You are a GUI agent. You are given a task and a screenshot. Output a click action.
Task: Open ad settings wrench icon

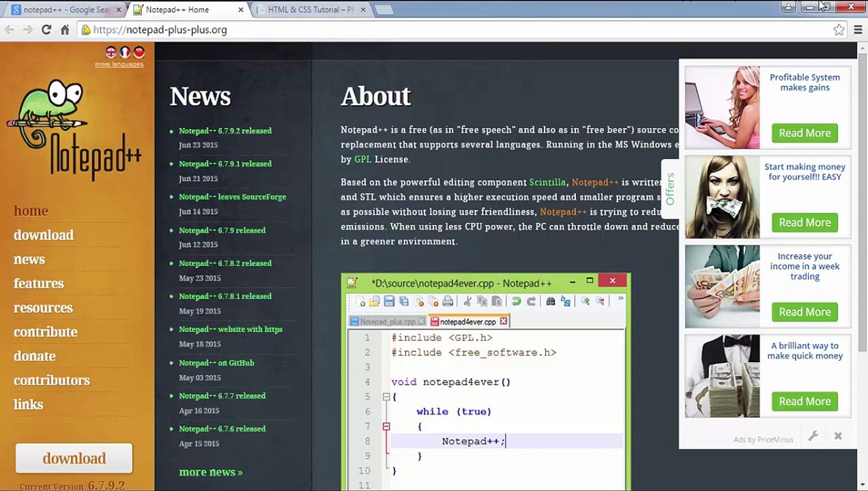[813, 436]
